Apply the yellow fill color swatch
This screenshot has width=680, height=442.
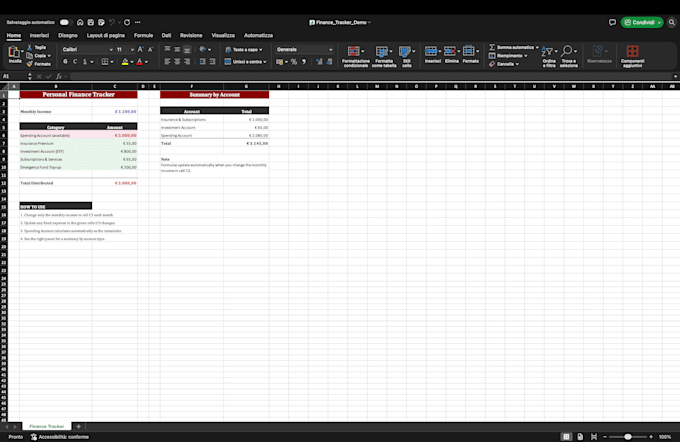[125, 62]
